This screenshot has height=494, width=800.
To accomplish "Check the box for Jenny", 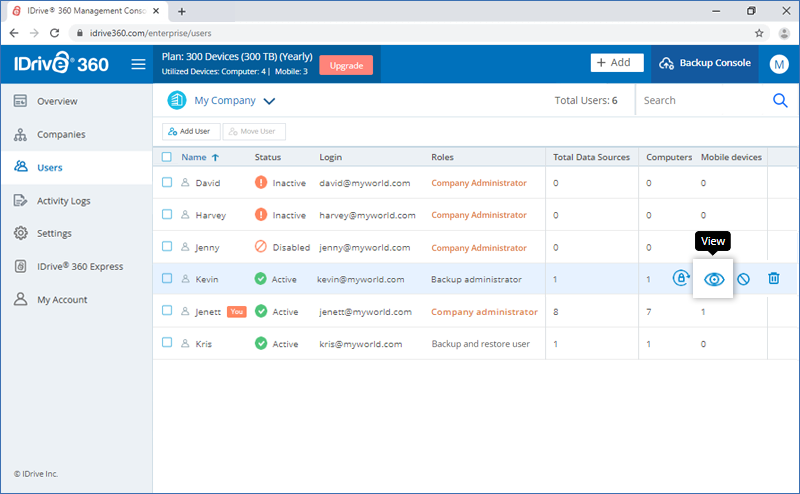I will coord(167,246).
